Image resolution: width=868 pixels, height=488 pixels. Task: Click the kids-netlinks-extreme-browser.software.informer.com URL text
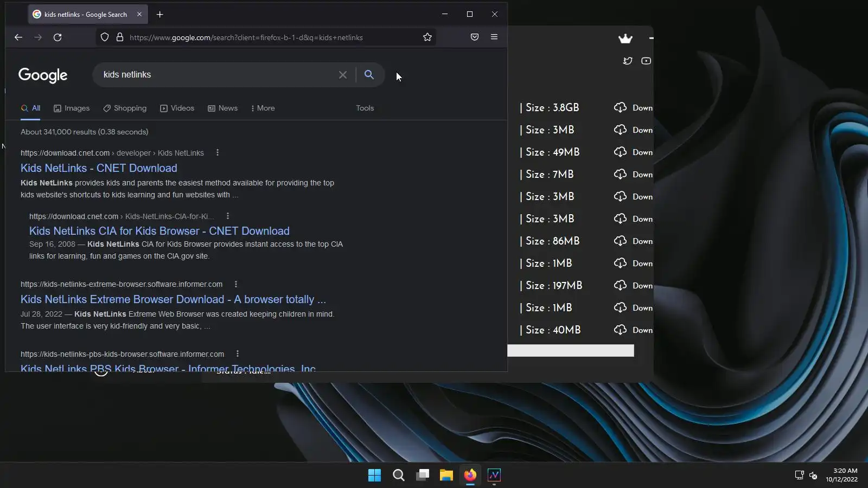coord(122,284)
